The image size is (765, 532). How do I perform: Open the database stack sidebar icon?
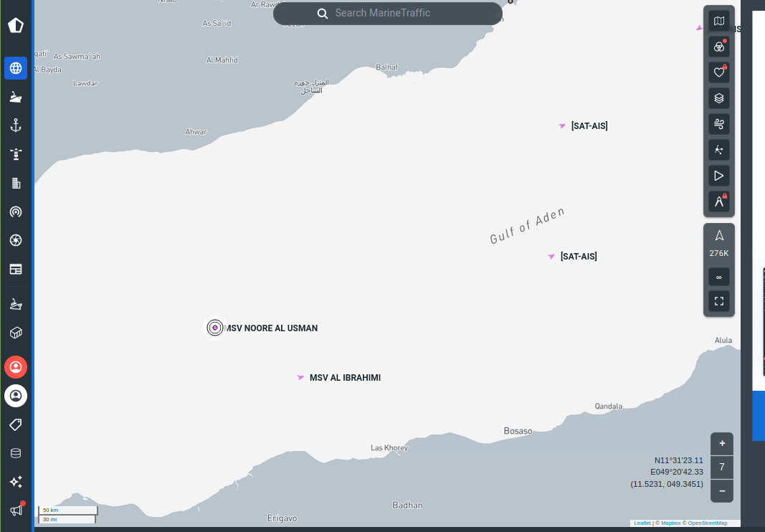click(16, 453)
